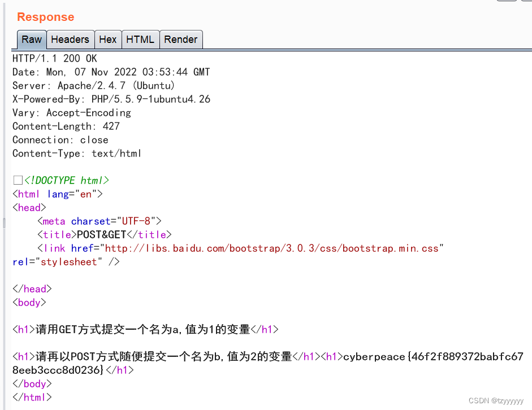This screenshot has height=410, width=532.
Task: Click the Connection: close header
Action: click(60, 140)
